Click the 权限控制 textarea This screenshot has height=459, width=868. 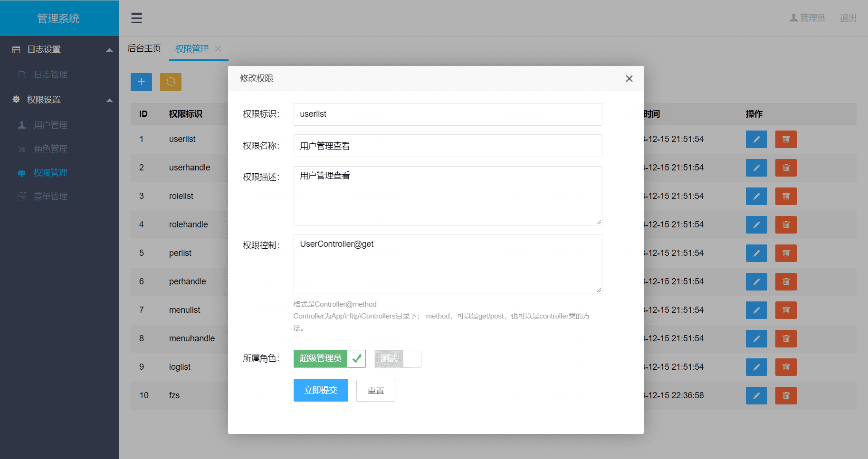(448, 263)
